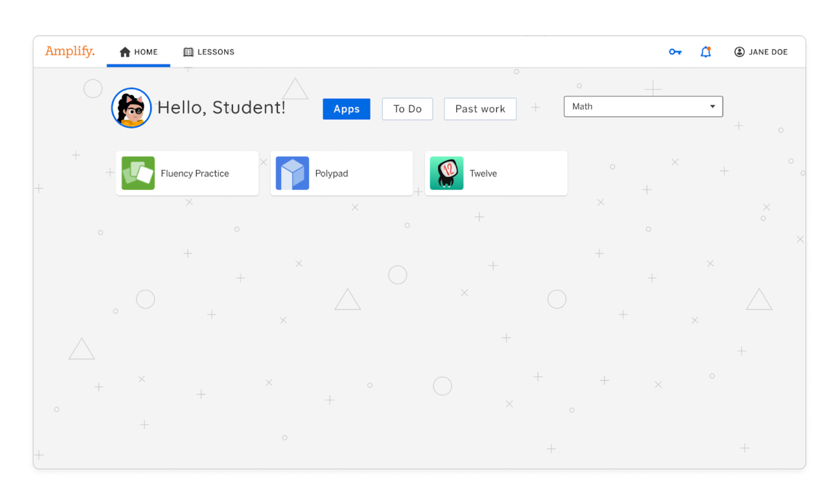
Task: Open the notifications bell
Action: coord(706,52)
